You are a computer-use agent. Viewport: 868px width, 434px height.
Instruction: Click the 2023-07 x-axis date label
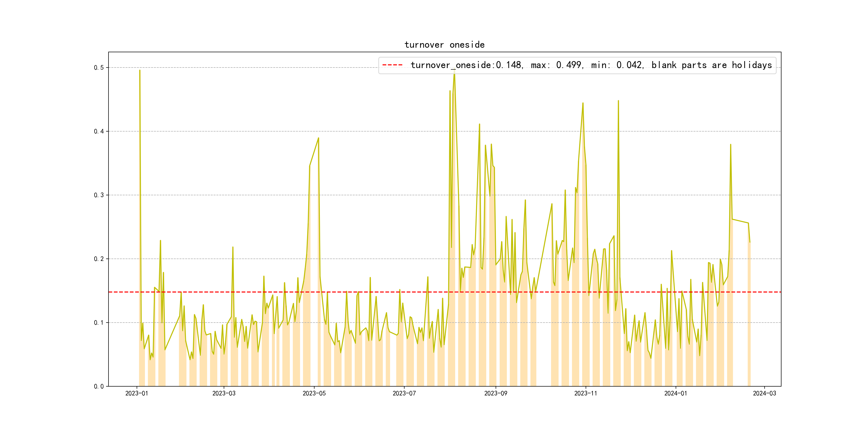click(x=404, y=393)
